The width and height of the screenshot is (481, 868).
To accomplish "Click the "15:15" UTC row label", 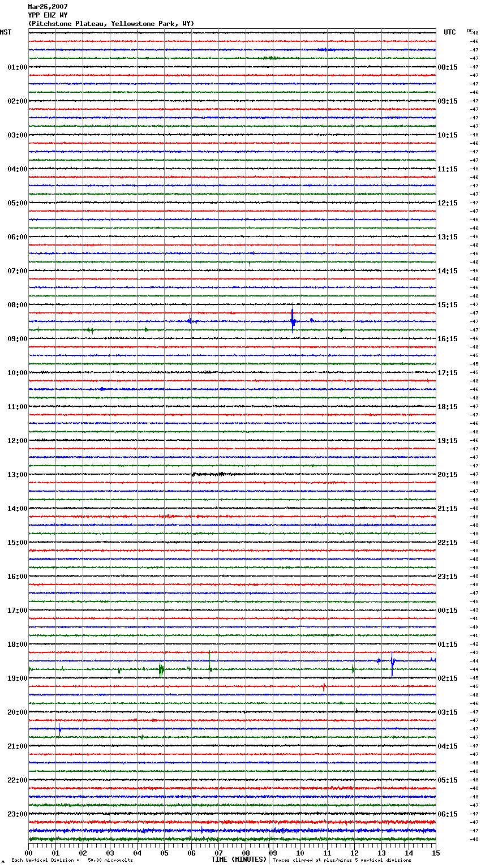I will pyautogui.click(x=448, y=305).
